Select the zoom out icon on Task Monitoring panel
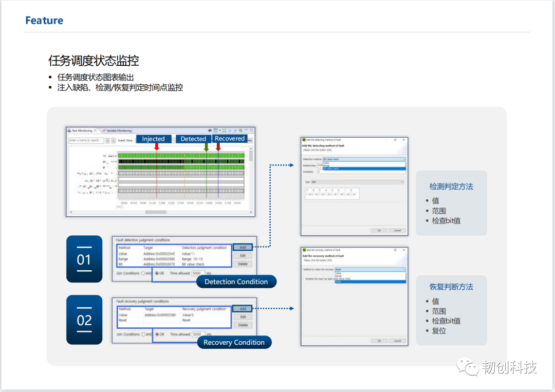The image size is (555, 392). pyautogui.click(x=235, y=130)
